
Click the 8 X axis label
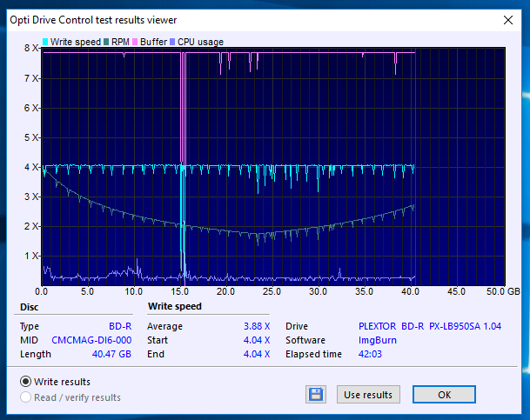[x=31, y=48]
